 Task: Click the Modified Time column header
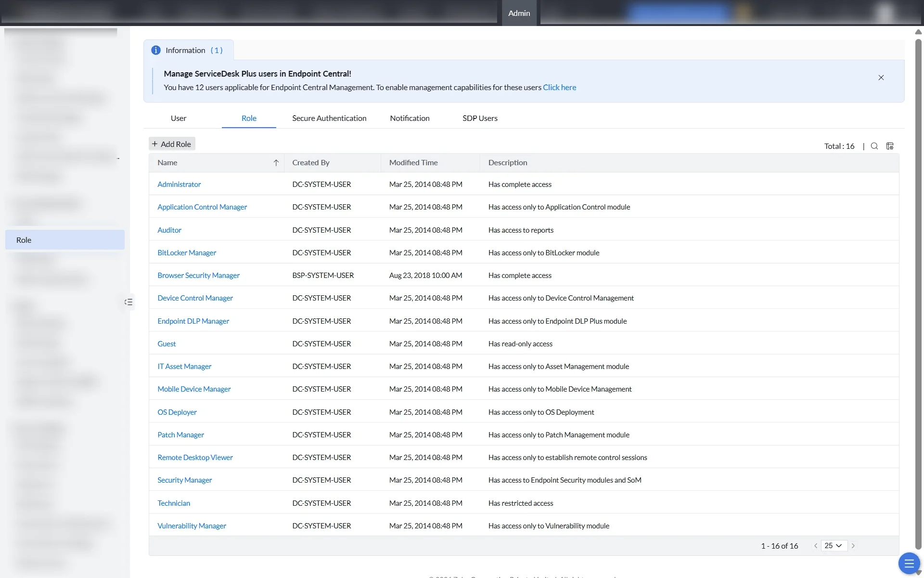(x=413, y=162)
